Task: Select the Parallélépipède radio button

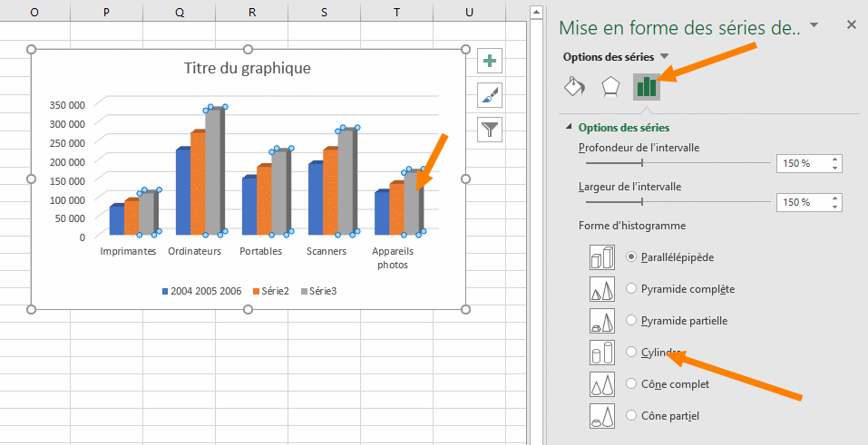Action: (x=632, y=257)
